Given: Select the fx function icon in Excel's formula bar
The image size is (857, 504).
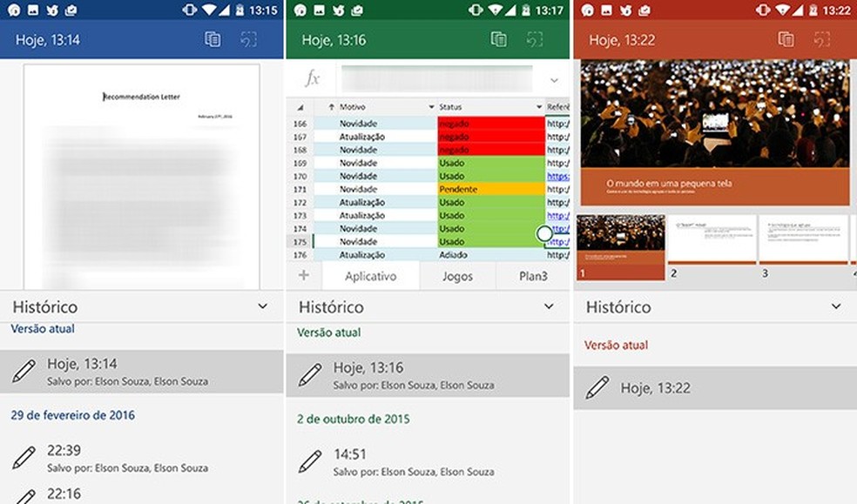Looking at the screenshot, I should [310, 79].
